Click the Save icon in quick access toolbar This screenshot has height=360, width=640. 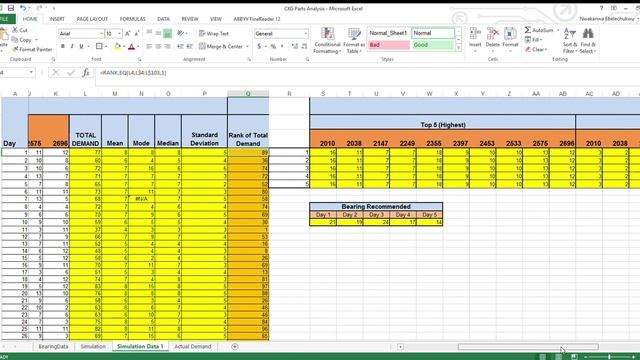pyautogui.click(x=11, y=8)
